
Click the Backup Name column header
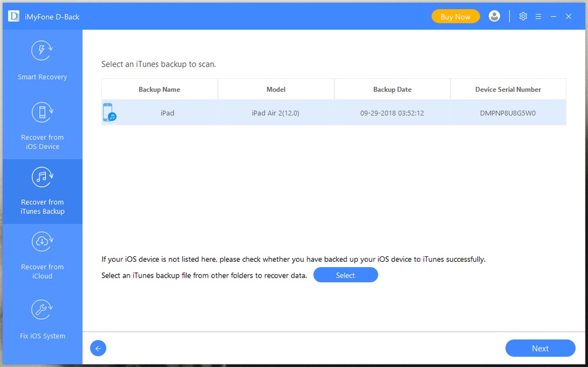click(x=160, y=89)
